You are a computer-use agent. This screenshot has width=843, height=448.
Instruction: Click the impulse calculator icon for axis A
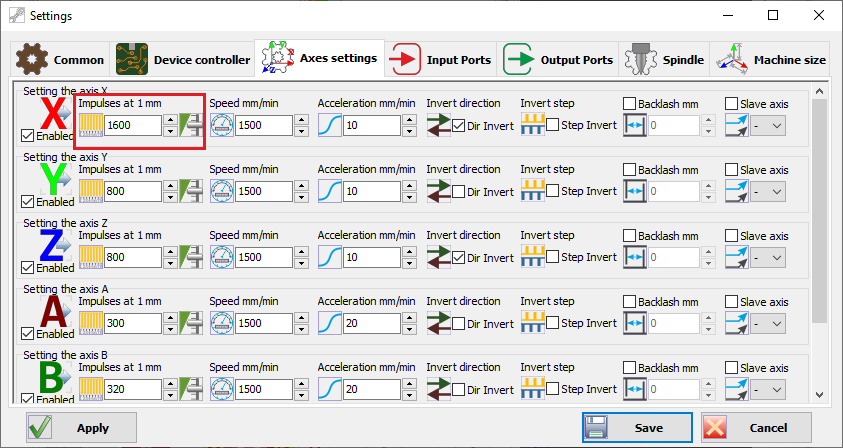(190, 323)
